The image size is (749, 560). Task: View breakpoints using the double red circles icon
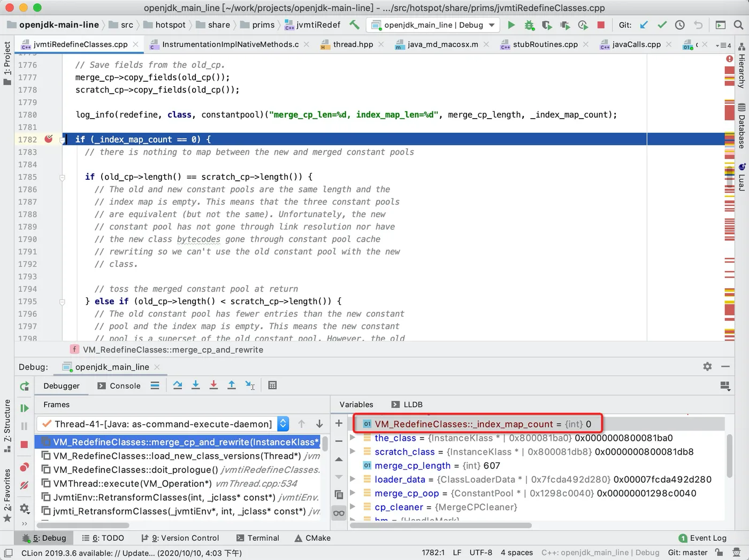tap(25, 467)
